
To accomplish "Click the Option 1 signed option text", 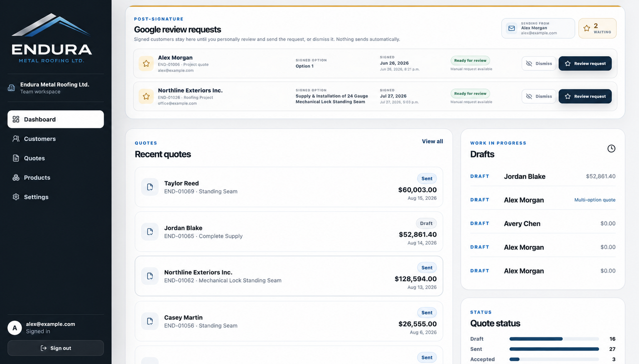I will click(305, 66).
